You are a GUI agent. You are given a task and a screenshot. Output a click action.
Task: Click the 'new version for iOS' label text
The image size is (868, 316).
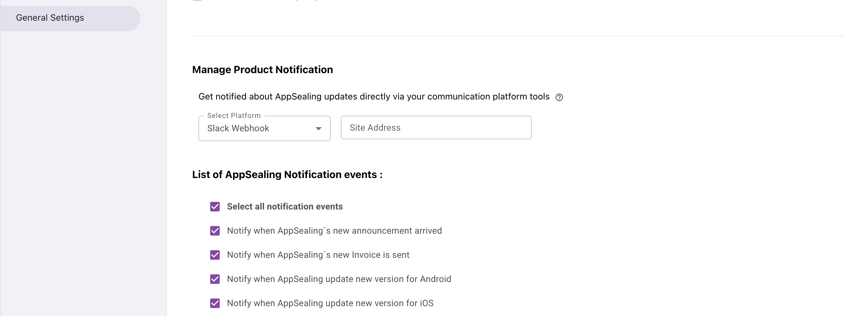[330, 303]
